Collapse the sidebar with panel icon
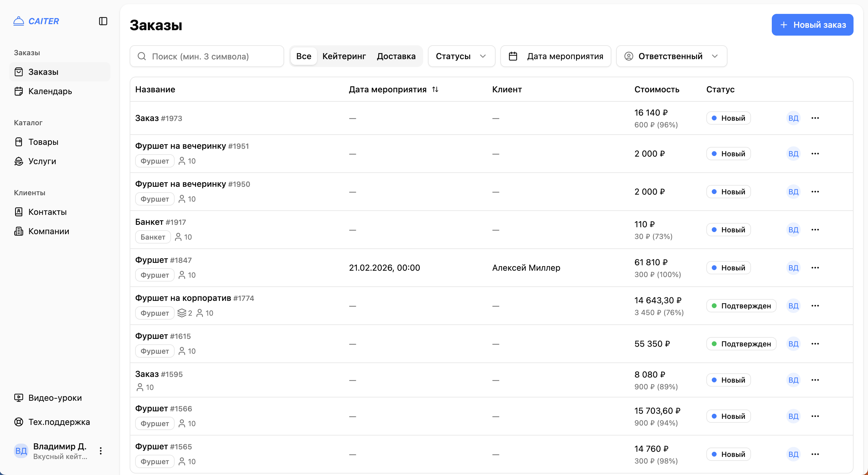 pos(103,21)
